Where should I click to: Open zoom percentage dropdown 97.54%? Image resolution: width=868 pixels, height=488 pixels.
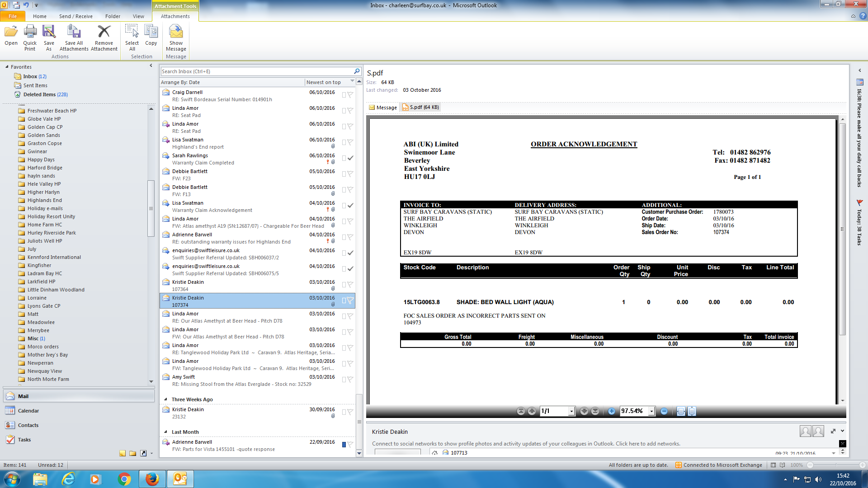coord(651,411)
